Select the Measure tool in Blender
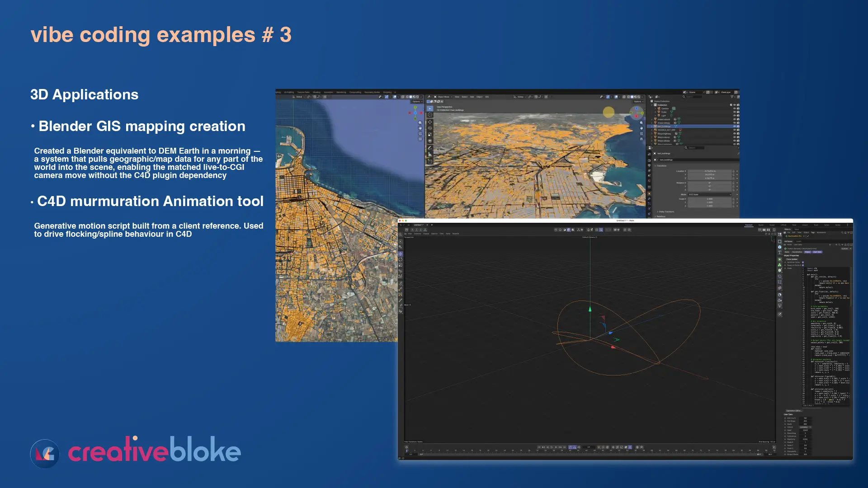The image size is (868, 488). pyautogui.click(x=430, y=155)
